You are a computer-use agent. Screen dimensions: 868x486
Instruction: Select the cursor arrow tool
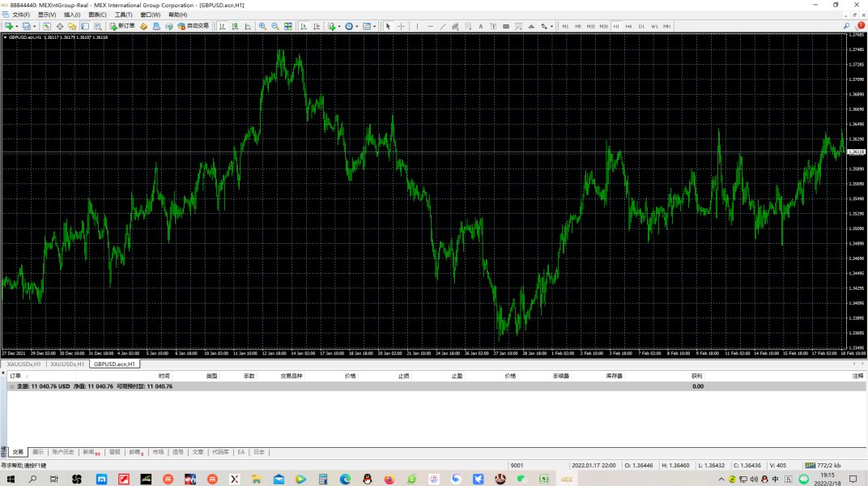[388, 26]
